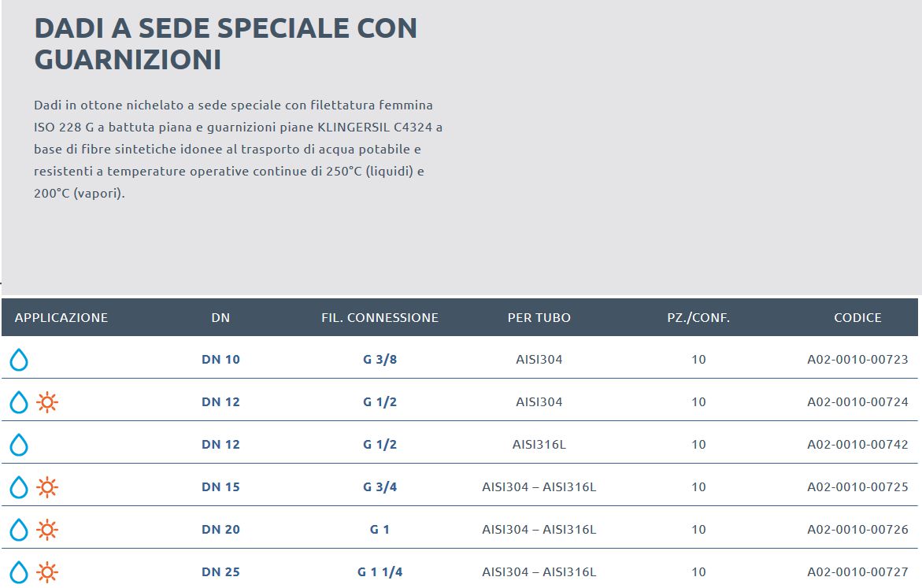Viewport: 922px width, 588px height.
Task: Select product code A02-0010-00723
Action: [x=857, y=360]
